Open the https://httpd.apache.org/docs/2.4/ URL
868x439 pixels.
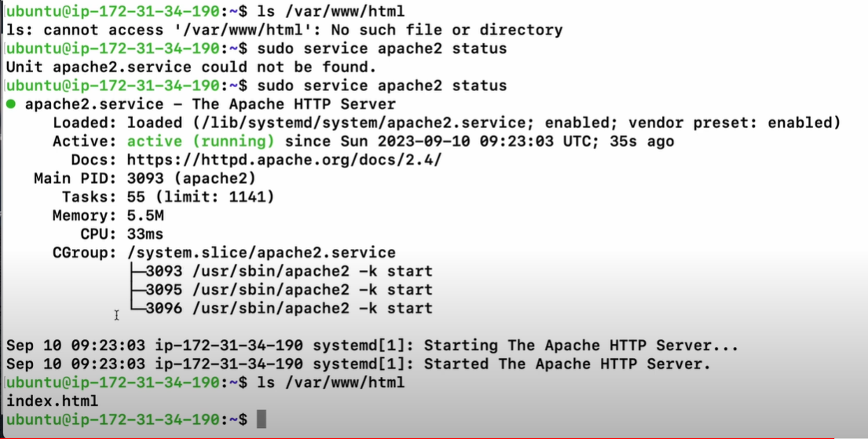[284, 160]
